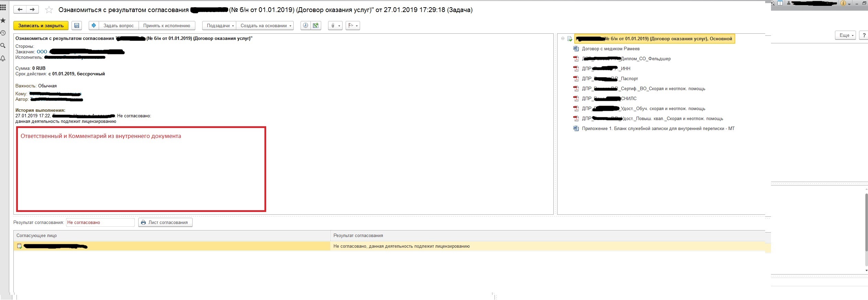The image size is (868, 300).
Task: Click the blue arrow redirect icon
Action: coord(94,25)
